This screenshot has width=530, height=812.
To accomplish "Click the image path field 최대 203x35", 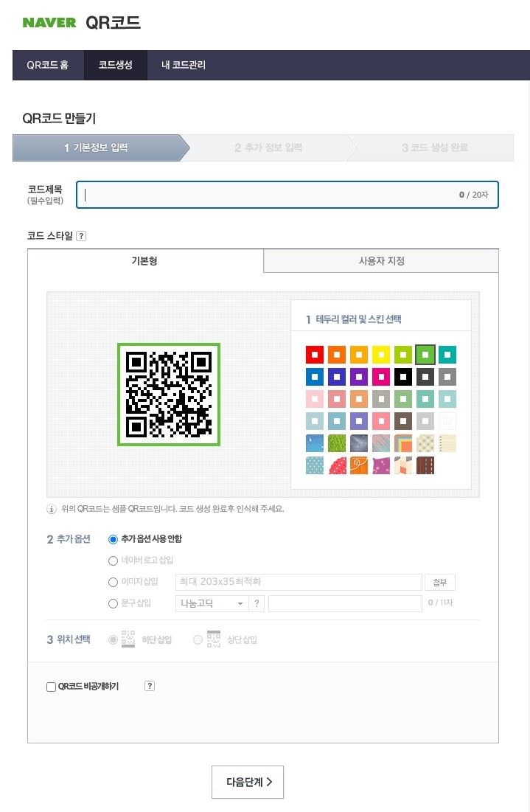I will (299, 582).
